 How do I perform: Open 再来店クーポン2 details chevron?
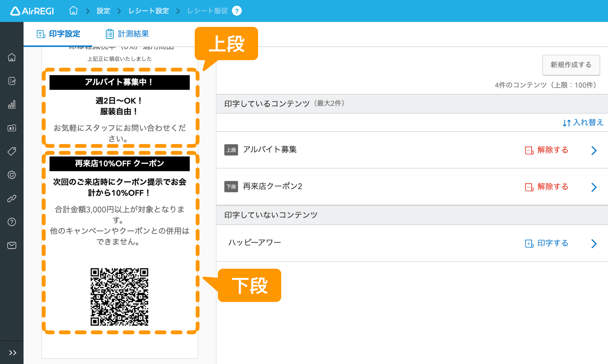[594, 187]
